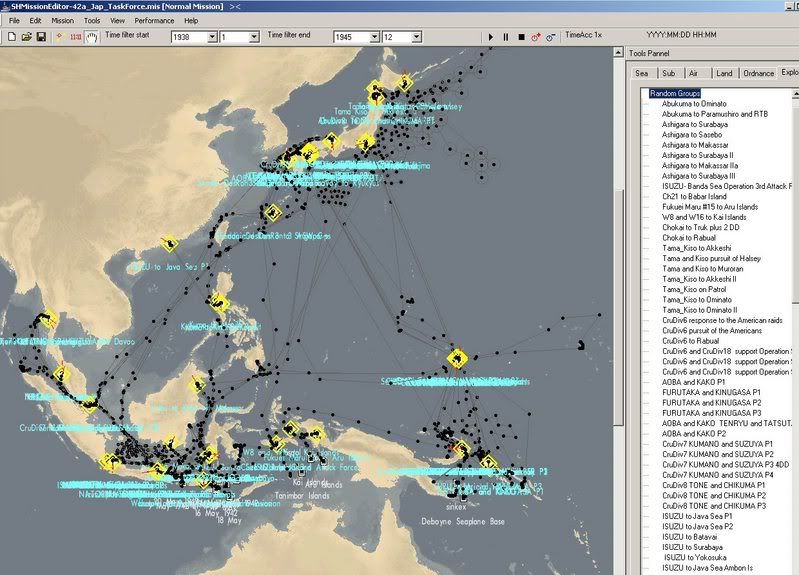Open the Mission menu
The height and width of the screenshot is (575, 799).
63,21
